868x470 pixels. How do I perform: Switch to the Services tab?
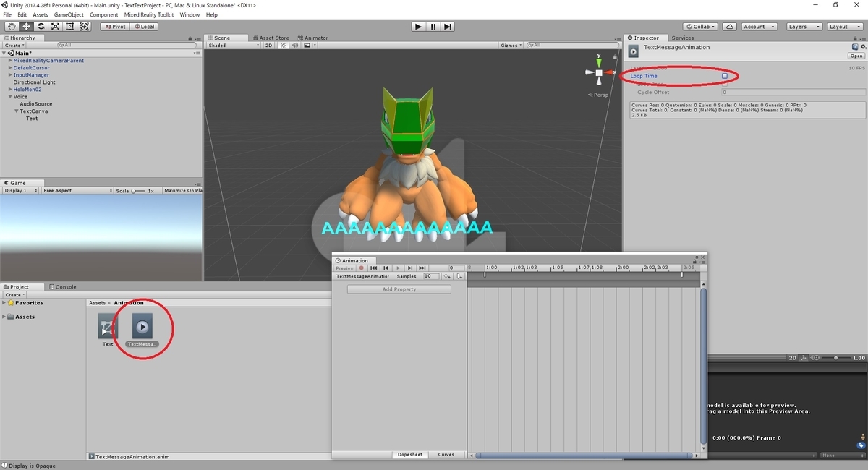pos(682,38)
